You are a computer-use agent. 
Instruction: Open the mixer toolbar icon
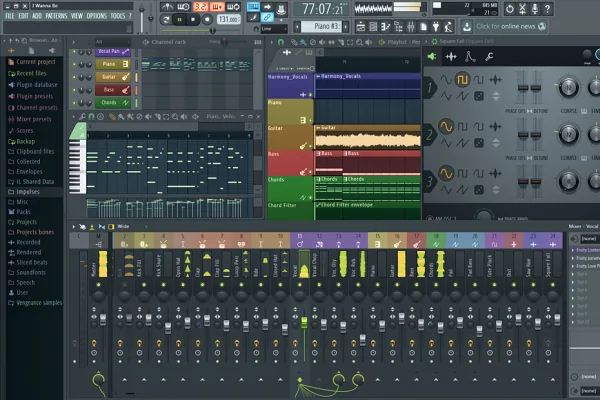[x=411, y=26]
